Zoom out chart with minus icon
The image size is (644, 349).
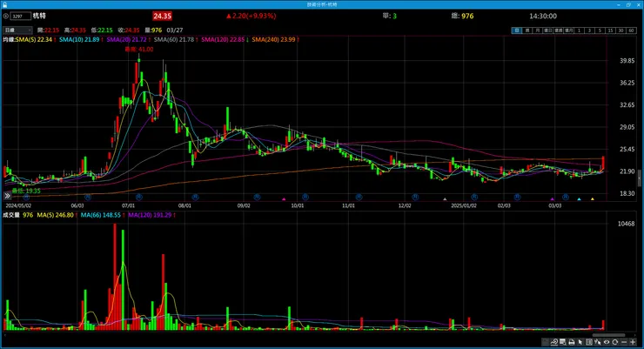click(624, 342)
